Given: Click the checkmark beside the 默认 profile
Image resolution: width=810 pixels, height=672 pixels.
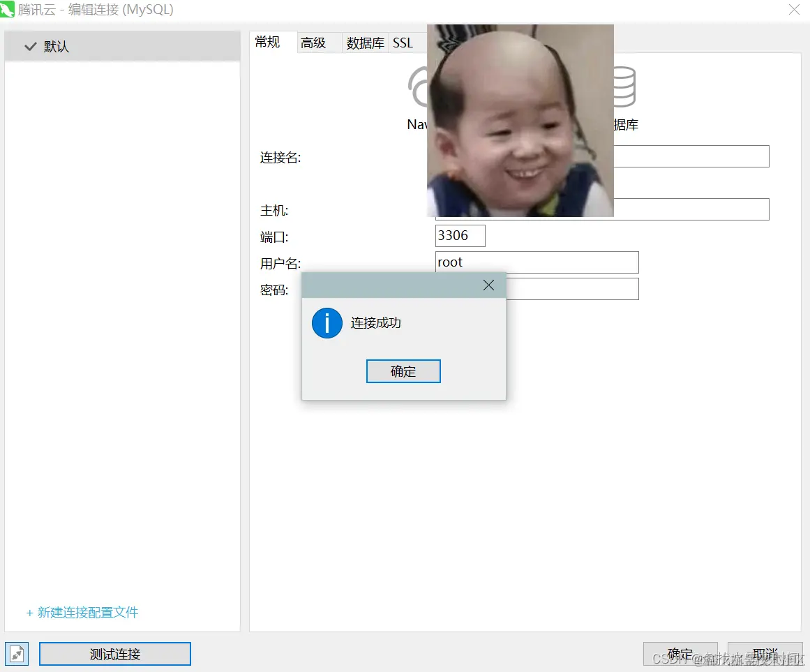Looking at the screenshot, I should click(x=29, y=46).
